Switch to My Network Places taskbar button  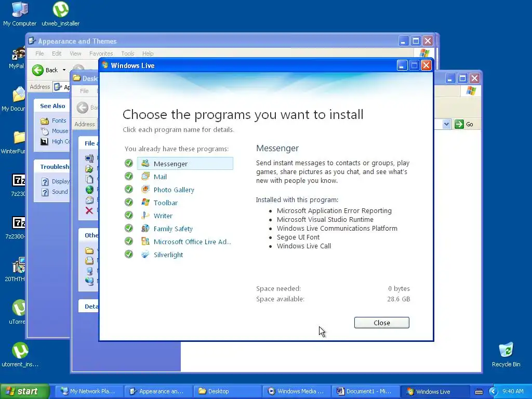point(89,391)
